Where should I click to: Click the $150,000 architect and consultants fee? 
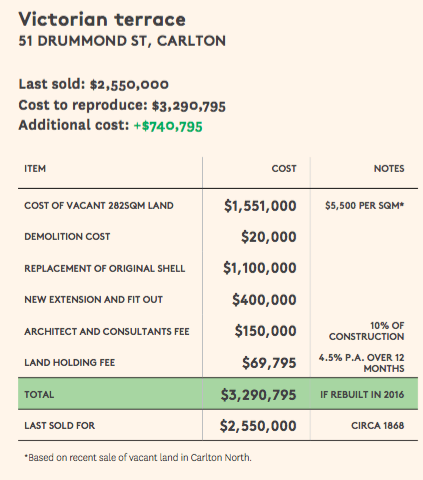265,331
